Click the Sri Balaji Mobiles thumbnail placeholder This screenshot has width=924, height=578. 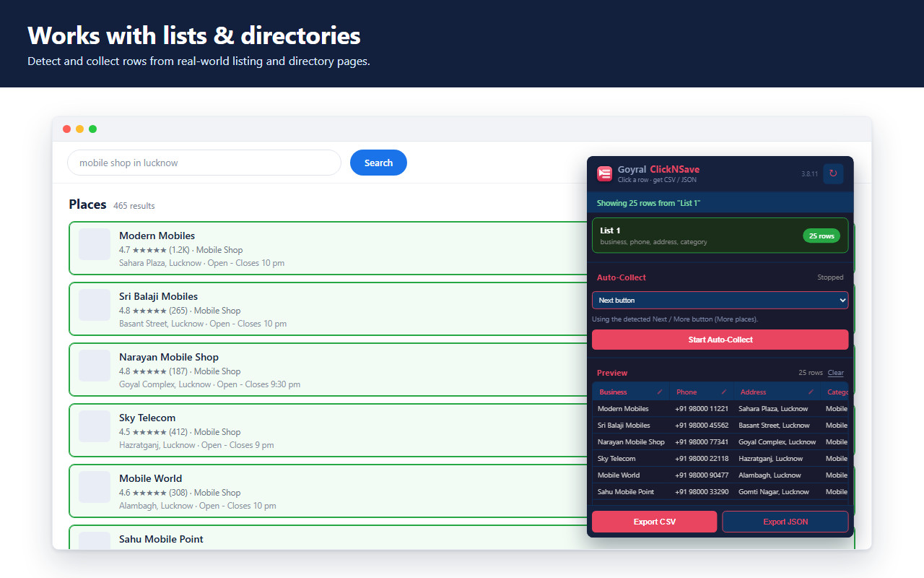(95, 305)
